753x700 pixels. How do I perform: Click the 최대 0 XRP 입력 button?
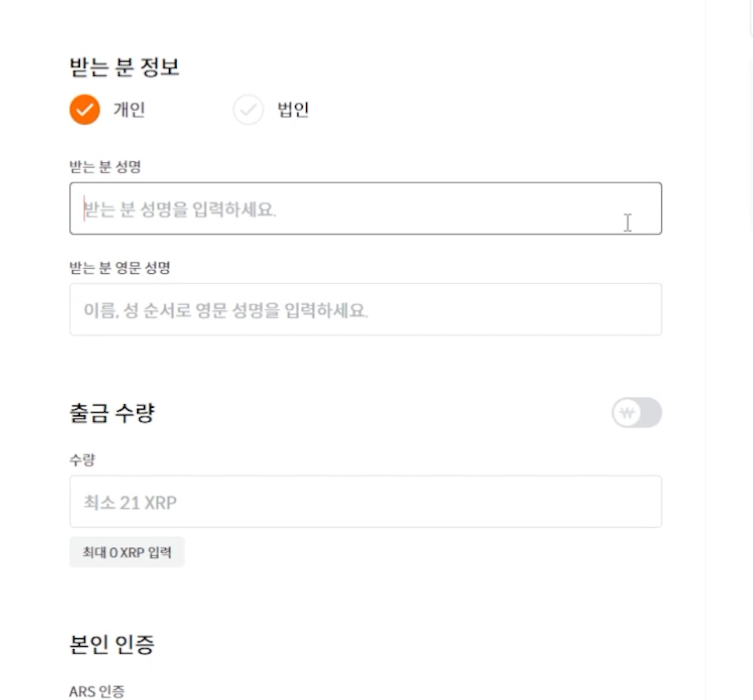pyautogui.click(x=127, y=552)
